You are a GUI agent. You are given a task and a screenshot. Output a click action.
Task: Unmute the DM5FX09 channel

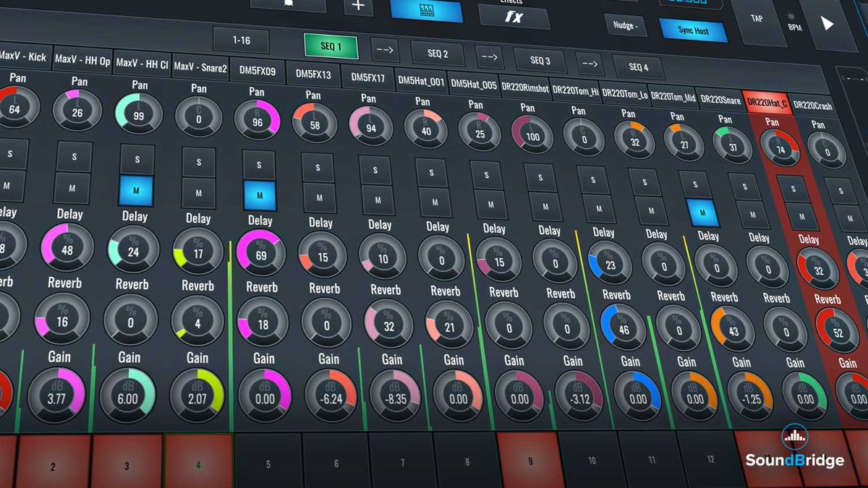259,196
